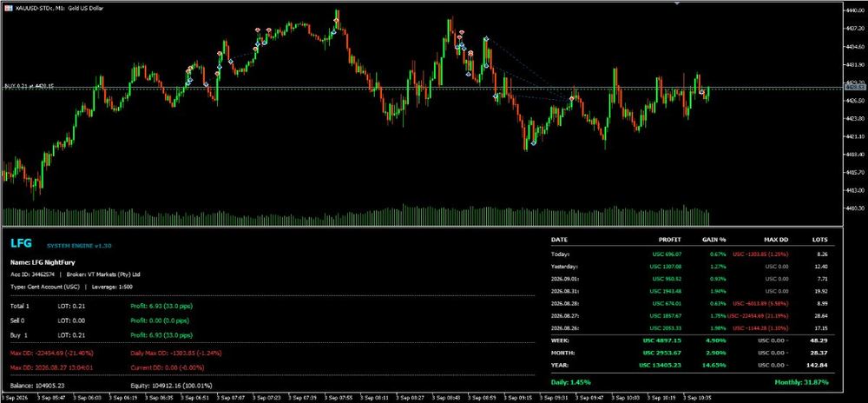Click the Type: Cent Account (USC) text
Image resolution: width=868 pixels, height=403 pixels.
pyautogui.click(x=46, y=287)
